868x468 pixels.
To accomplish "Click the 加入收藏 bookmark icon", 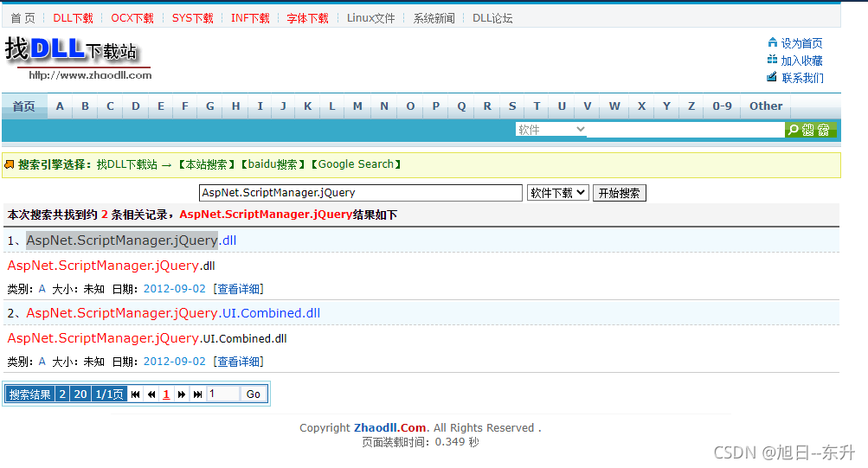I will (772, 60).
